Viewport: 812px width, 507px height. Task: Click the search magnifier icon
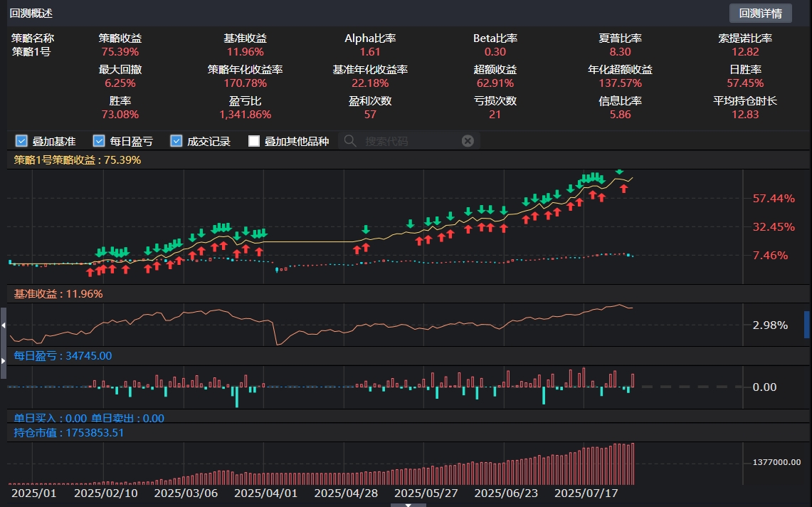350,140
